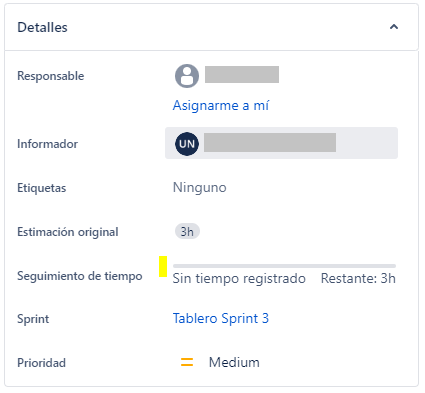Click the redacted Informador name
425x393 pixels.
point(270,142)
